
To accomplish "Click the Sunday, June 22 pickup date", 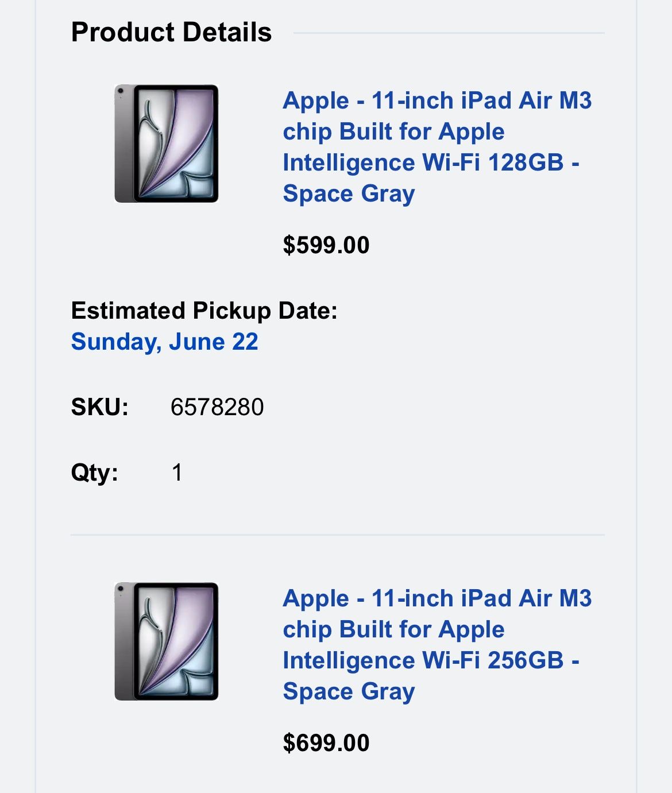I will (x=164, y=342).
